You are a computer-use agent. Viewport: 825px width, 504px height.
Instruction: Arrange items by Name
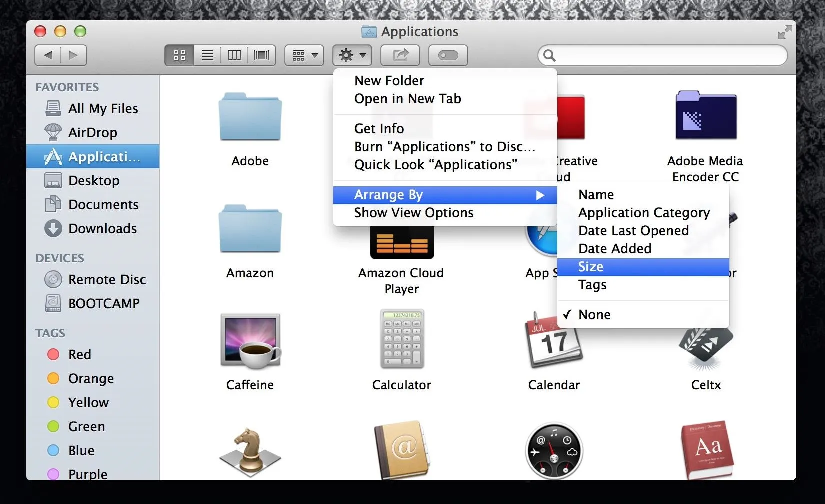click(643, 195)
